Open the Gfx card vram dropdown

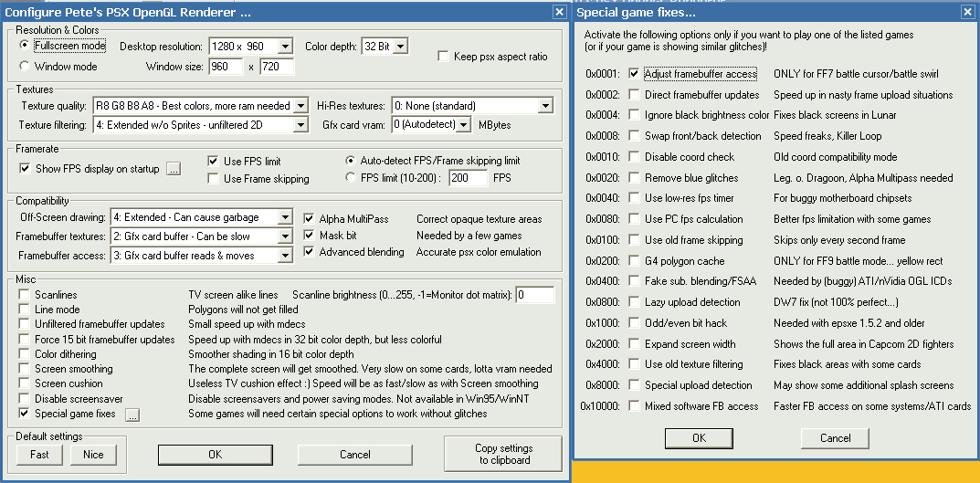coord(463,125)
